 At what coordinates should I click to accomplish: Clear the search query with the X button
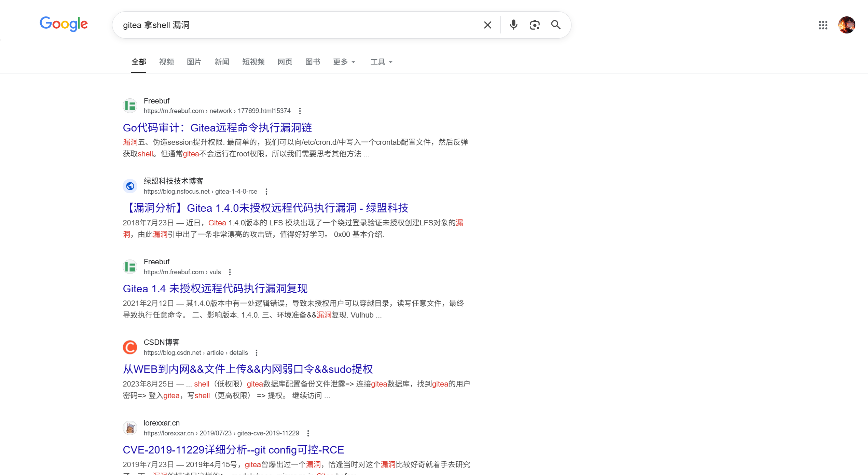point(487,25)
